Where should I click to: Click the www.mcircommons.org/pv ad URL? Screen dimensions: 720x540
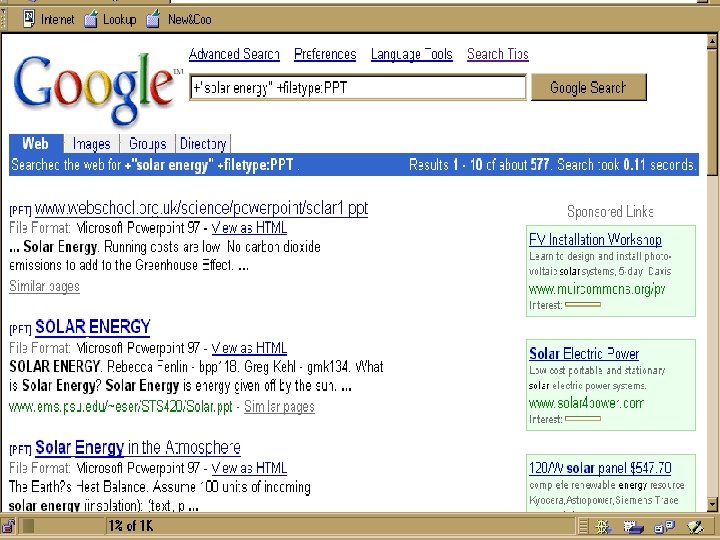597,289
